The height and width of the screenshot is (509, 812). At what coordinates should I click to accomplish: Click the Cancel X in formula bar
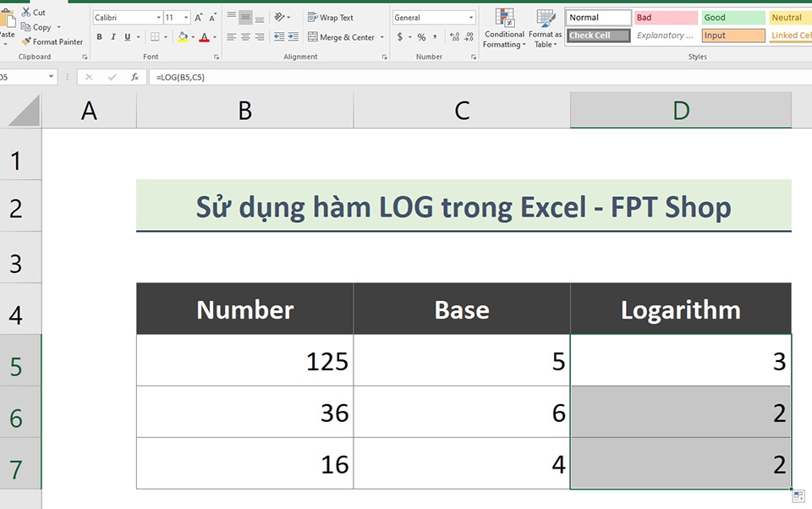click(x=89, y=77)
